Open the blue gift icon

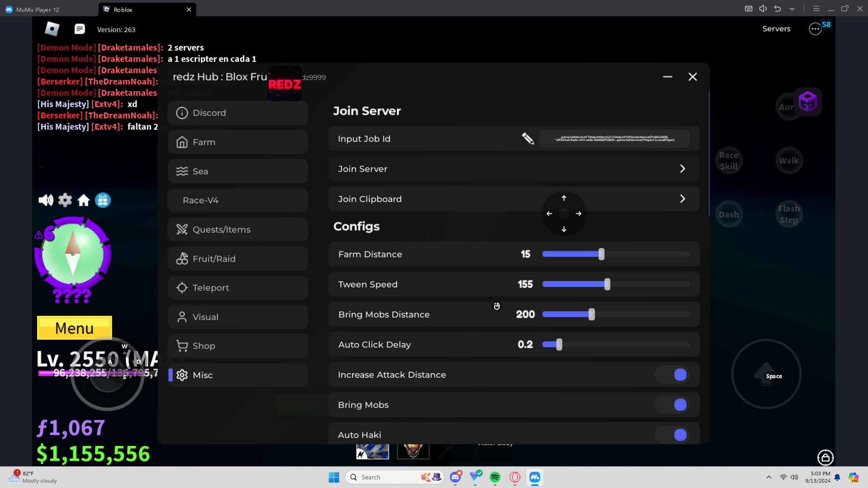103,200
